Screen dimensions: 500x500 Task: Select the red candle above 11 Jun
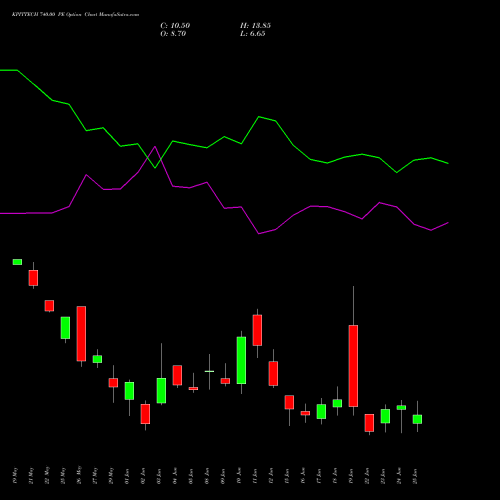(x=257, y=330)
